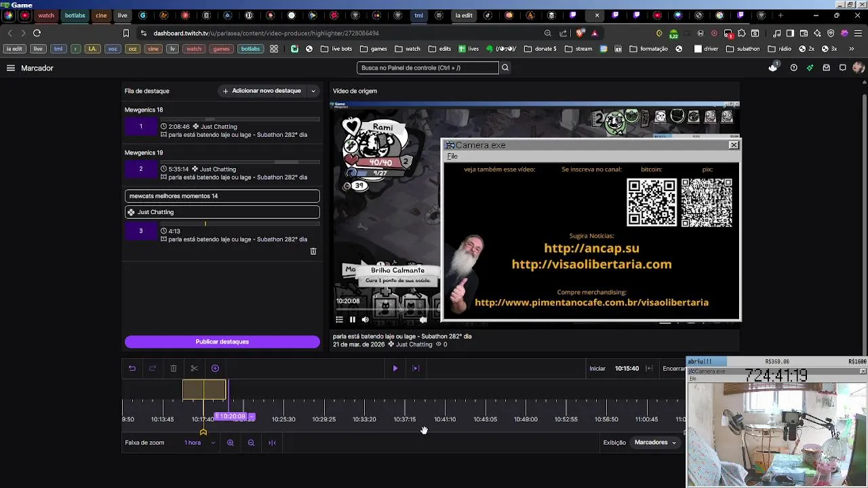This screenshot has height=488, width=868.
Task: Open the browser zoom magnifier icon
Action: click(547, 33)
